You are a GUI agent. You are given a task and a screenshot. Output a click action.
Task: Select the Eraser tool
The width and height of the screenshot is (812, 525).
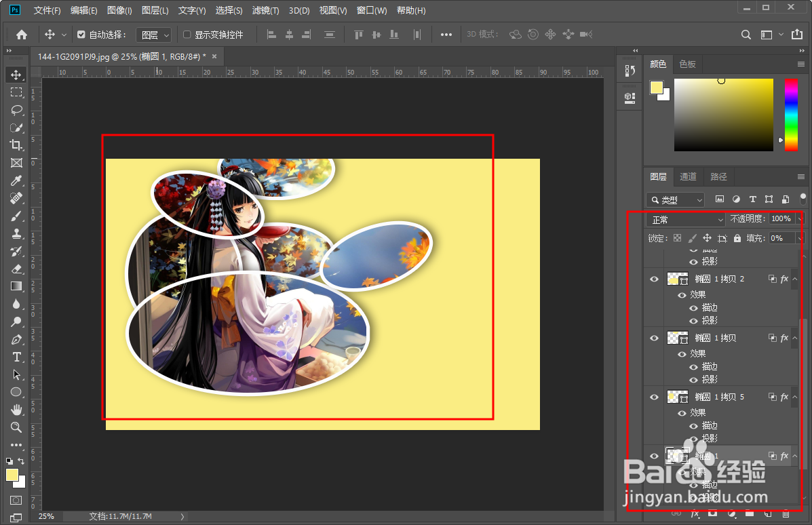coord(16,269)
